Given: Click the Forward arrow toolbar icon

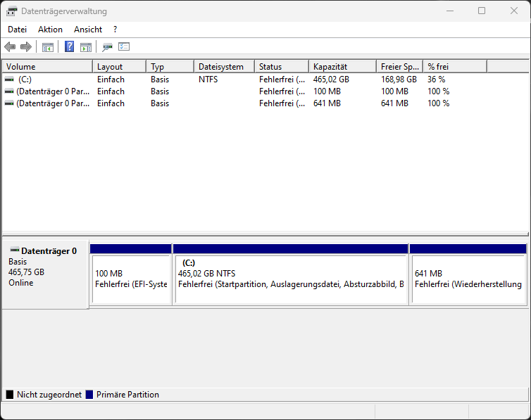Looking at the screenshot, I should pyautogui.click(x=26, y=46).
